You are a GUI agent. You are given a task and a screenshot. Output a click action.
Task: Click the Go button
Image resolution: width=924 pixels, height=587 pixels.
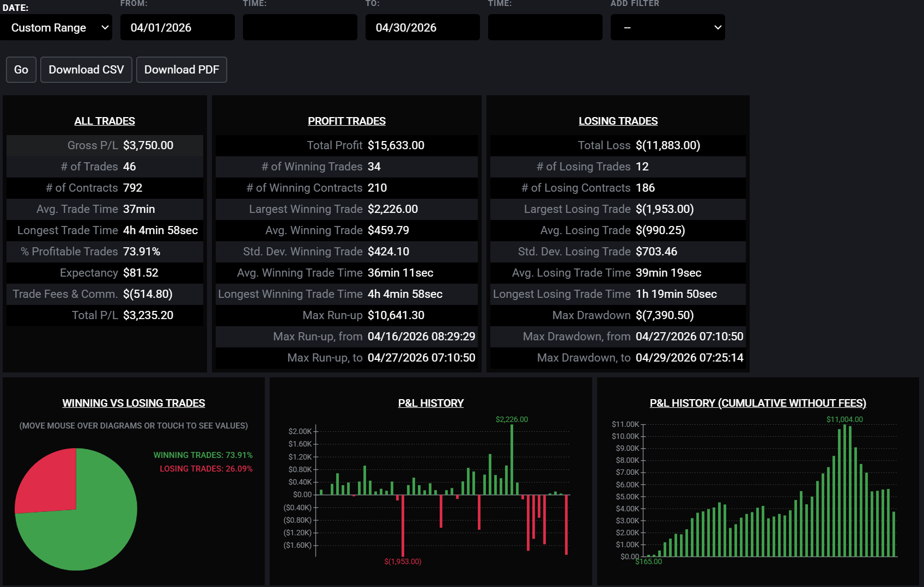pos(21,70)
